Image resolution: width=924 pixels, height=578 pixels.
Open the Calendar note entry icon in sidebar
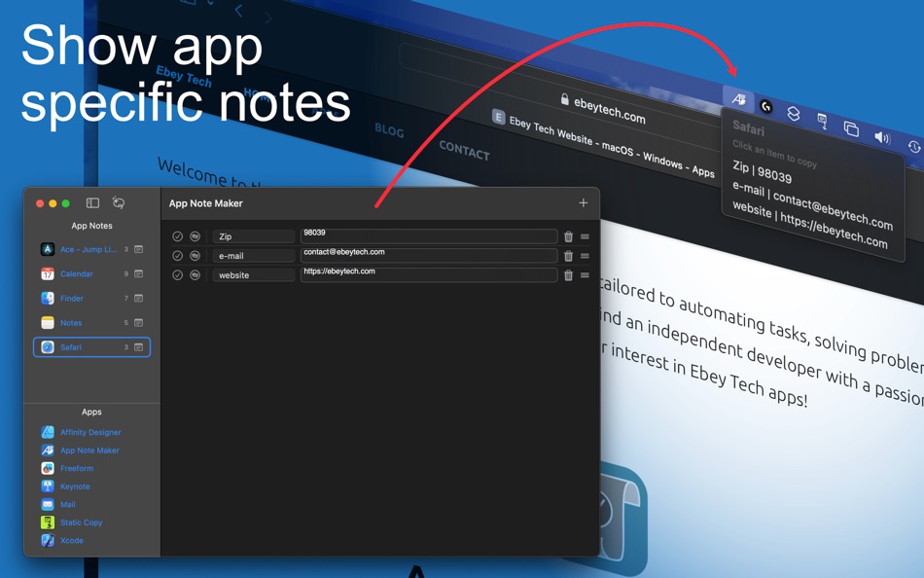pos(137,273)
